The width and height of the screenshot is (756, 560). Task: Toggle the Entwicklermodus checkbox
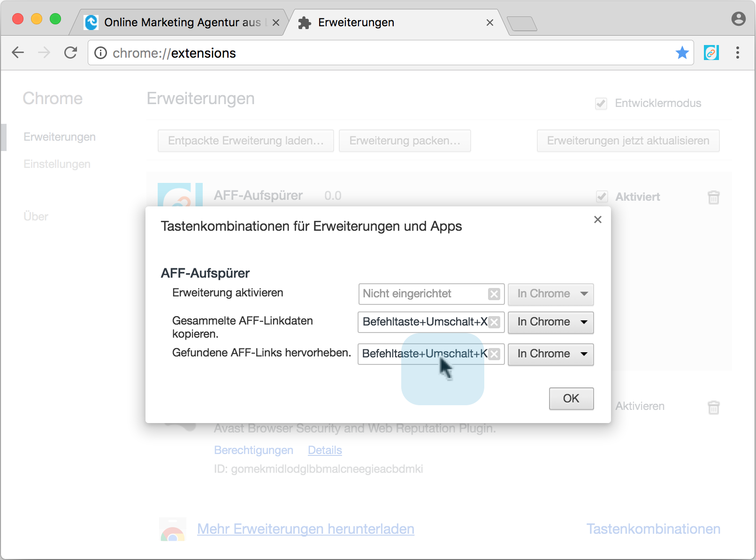point(601,104)
